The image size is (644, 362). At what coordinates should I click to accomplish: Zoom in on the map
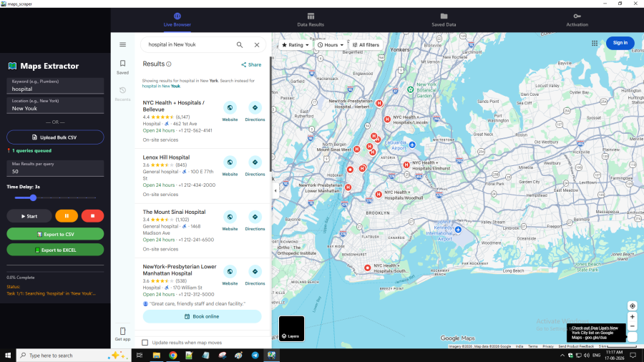click(x=632, y=317)
